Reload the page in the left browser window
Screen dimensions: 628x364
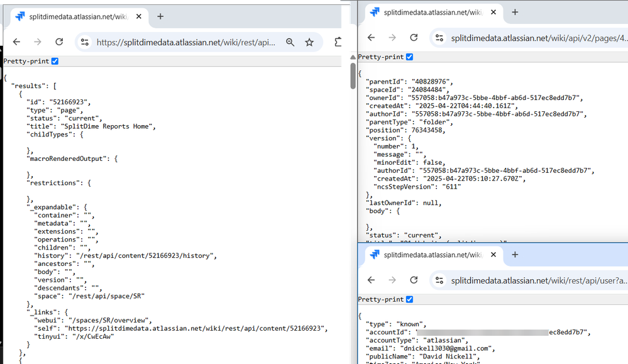[59, 41]
